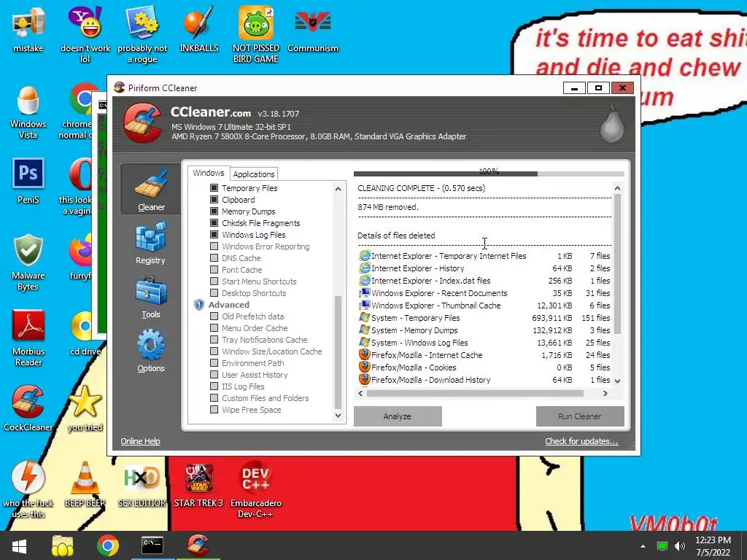Screen dimensions: 747x560
Task: Enable the Old Prefetch data checkbox
Action: [214, 316]
